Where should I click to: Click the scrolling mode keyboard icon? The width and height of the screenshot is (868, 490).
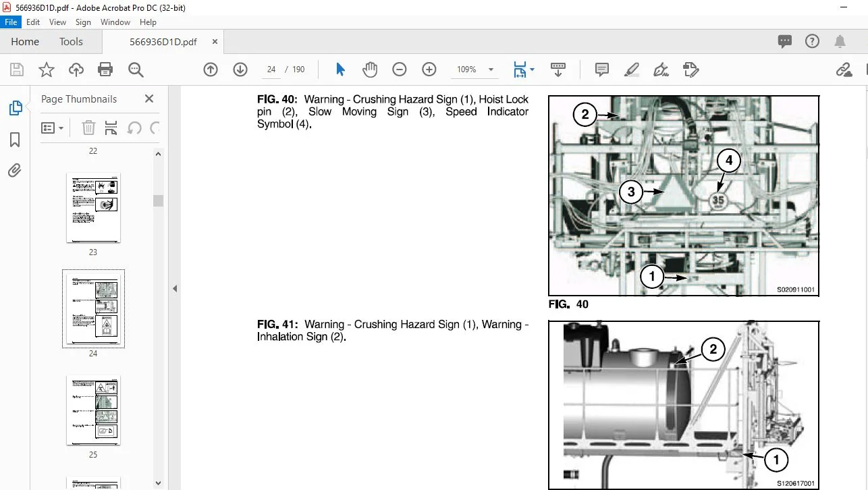tap(558, 70)
